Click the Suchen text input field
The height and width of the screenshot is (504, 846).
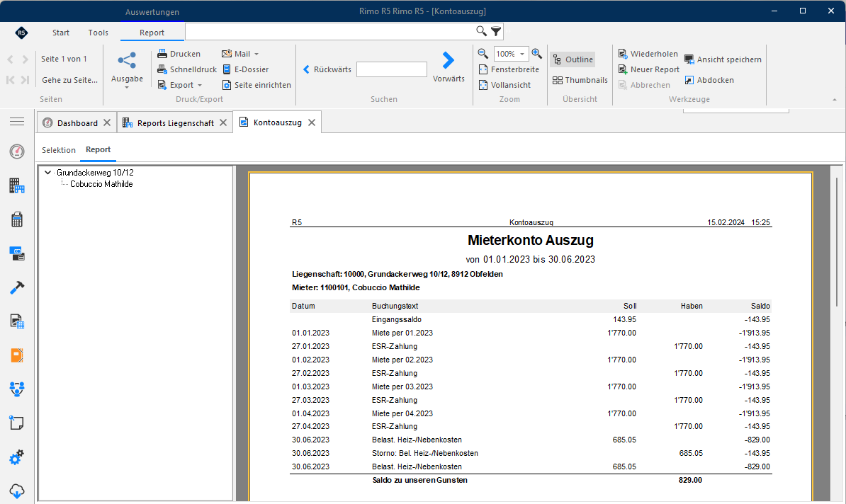coord(392,69)
